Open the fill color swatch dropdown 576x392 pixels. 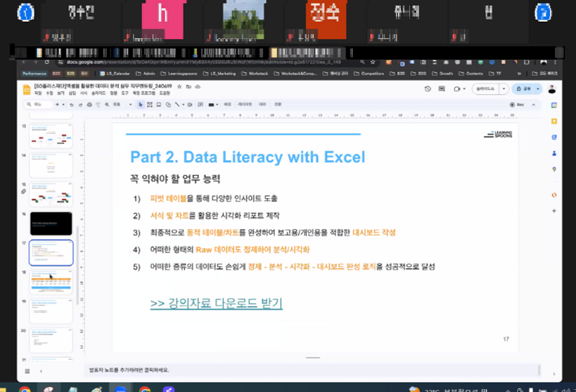coord(213,104)
